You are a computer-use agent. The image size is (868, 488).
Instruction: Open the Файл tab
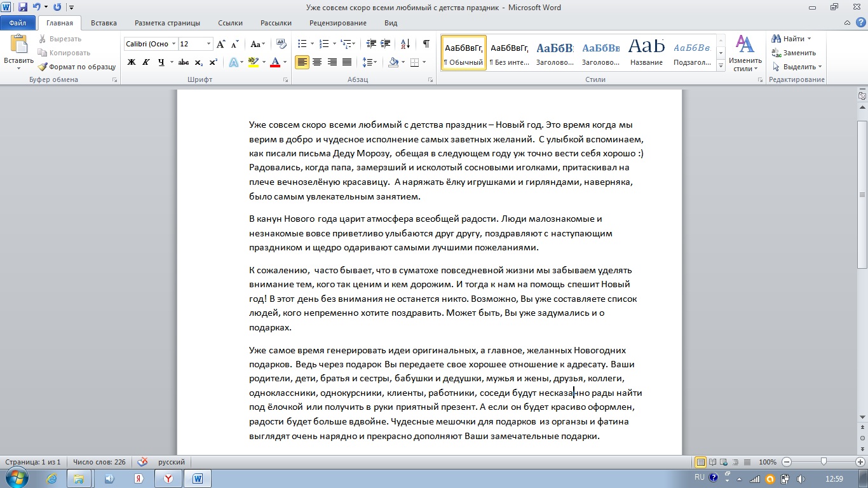coord(18,23)
